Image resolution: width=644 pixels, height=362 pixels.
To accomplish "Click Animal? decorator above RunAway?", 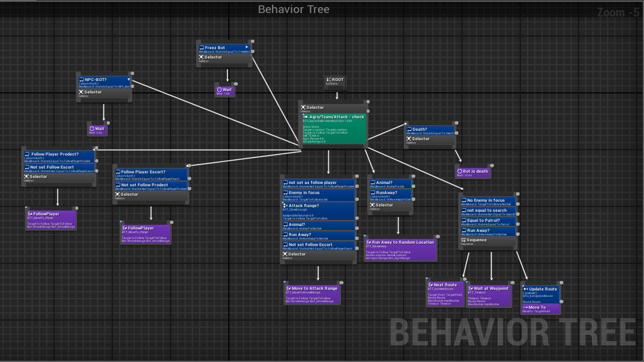I will click(x=390, y=184).
